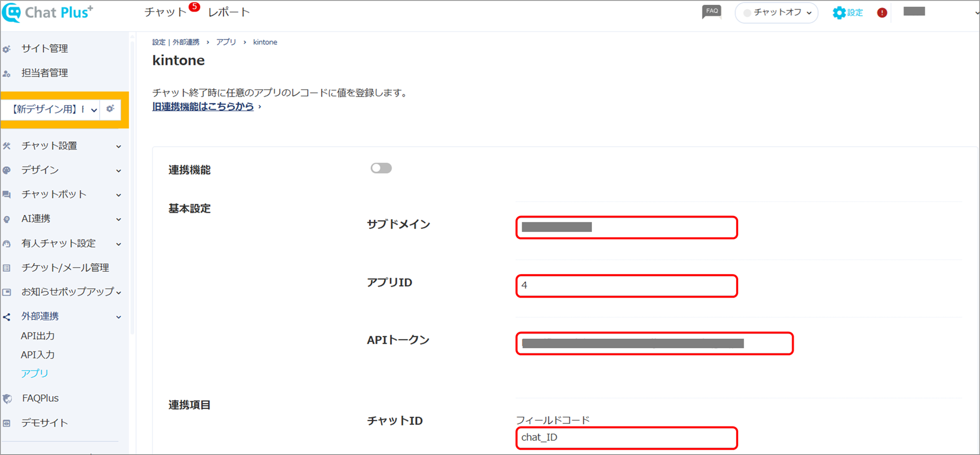Image resolution: width=980 pixels, height=455 pixels.
Task: Open チケット/メール管理 in the sidebar
Action: 65,267
